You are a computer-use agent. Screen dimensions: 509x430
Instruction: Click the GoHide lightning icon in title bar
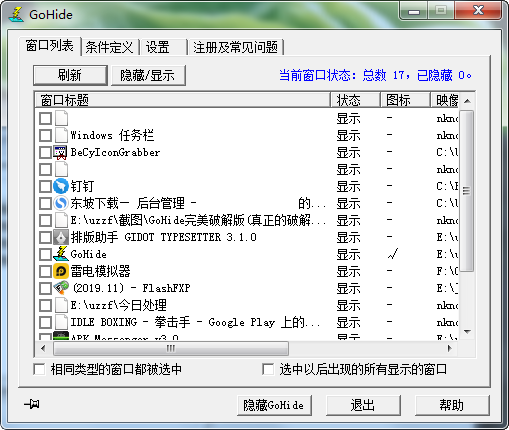[16, 14]
